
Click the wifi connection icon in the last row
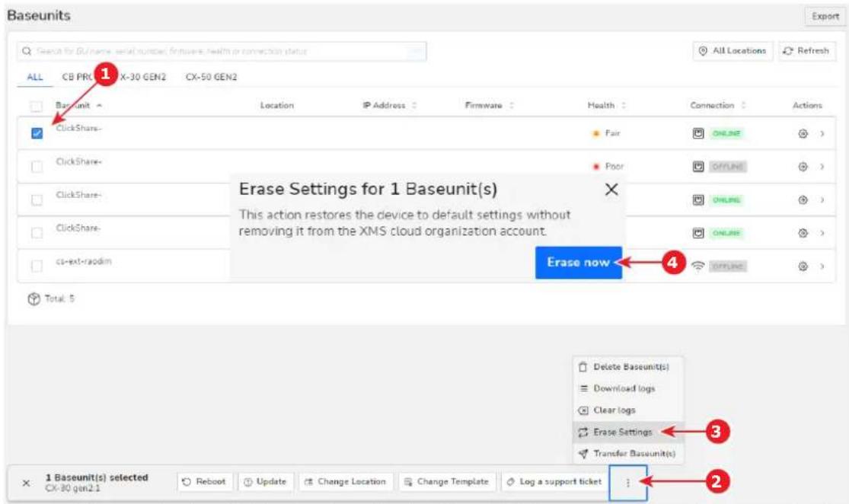[698, 266]
